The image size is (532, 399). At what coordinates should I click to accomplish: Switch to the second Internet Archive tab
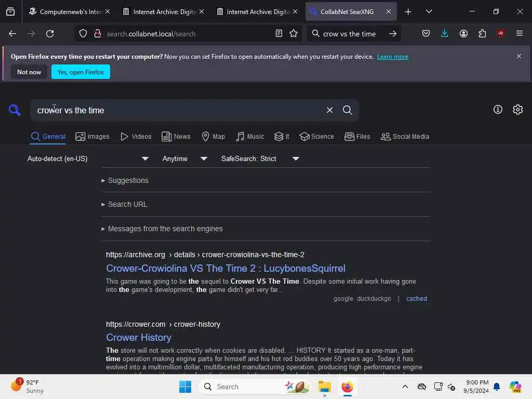(257, 11)
